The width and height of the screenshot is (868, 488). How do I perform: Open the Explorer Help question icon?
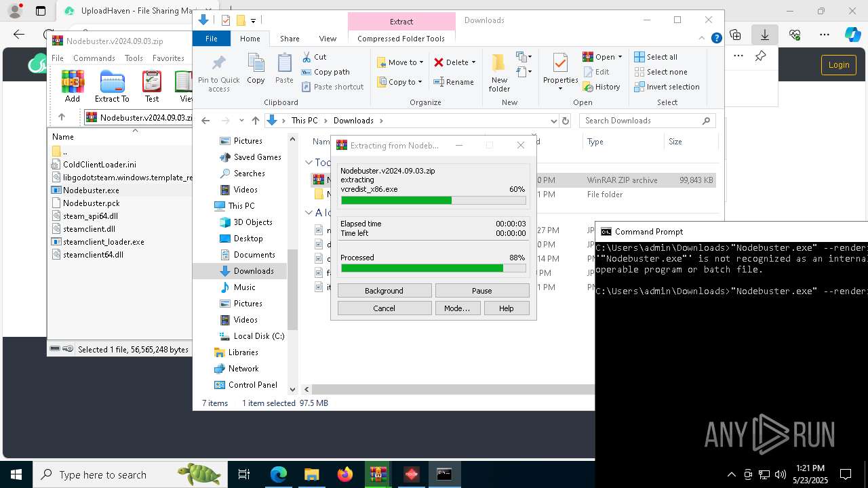click(x=716, y=39)
